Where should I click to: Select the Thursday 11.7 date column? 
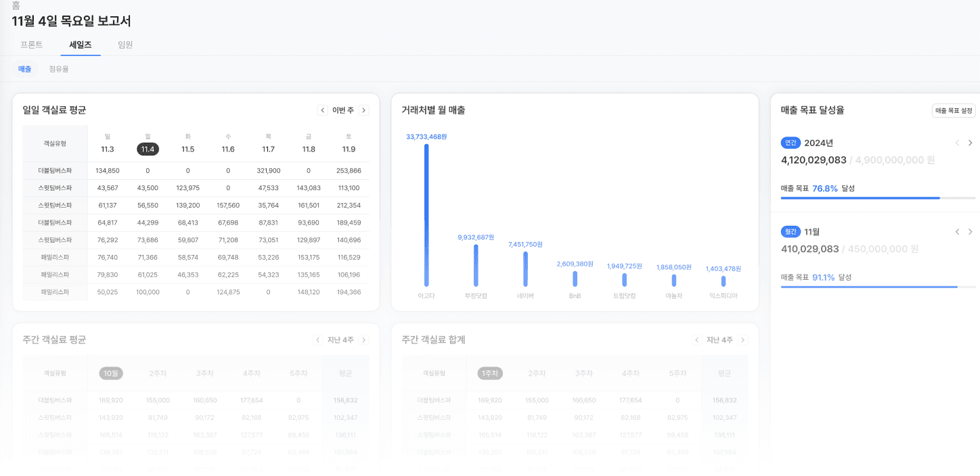pyautogui.click(x=269, y=143)
